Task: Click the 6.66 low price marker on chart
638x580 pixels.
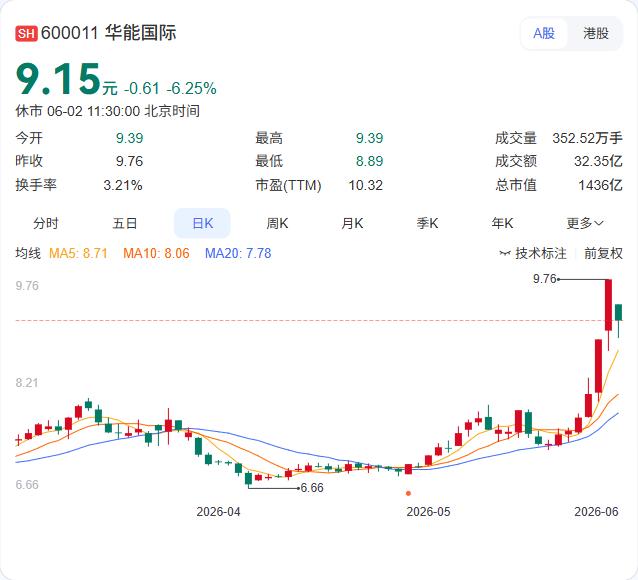Action: tap(312, 488)
